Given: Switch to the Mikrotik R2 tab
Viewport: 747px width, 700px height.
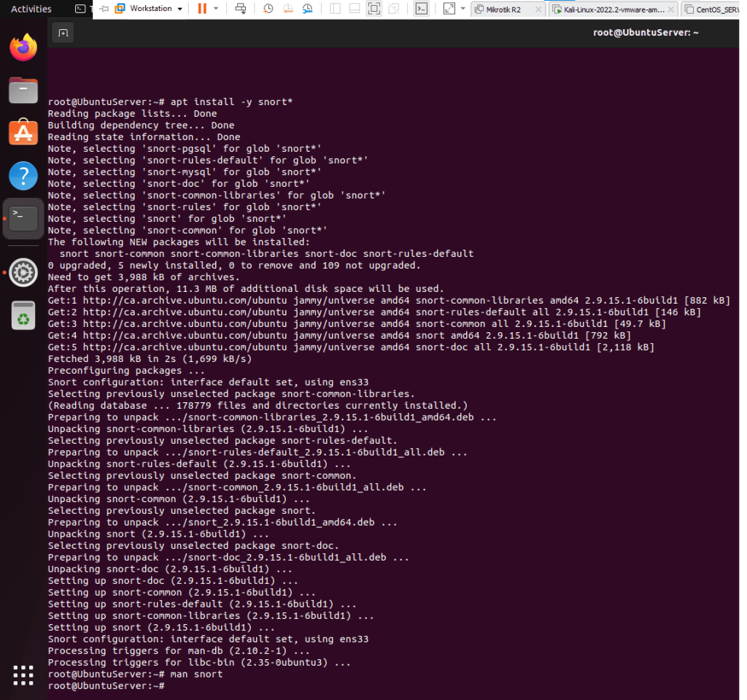Looking at the screenshot, I should (503, 9).
